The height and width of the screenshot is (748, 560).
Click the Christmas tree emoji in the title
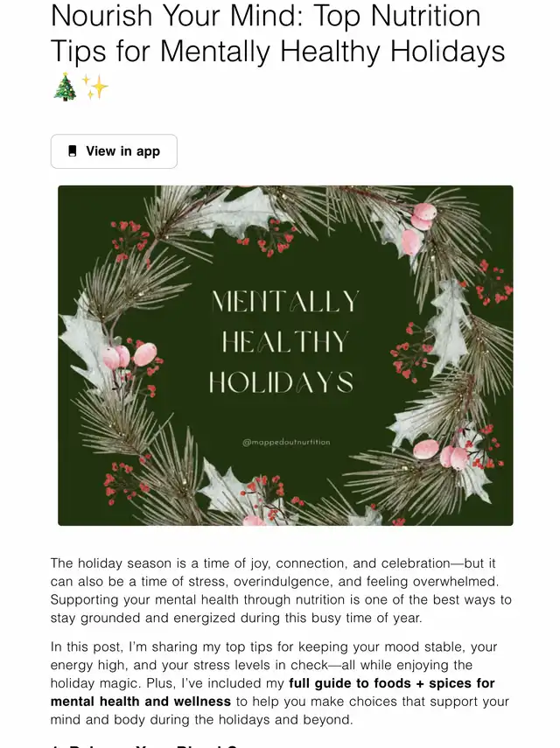pyautogui.click(x=65, y=87)
